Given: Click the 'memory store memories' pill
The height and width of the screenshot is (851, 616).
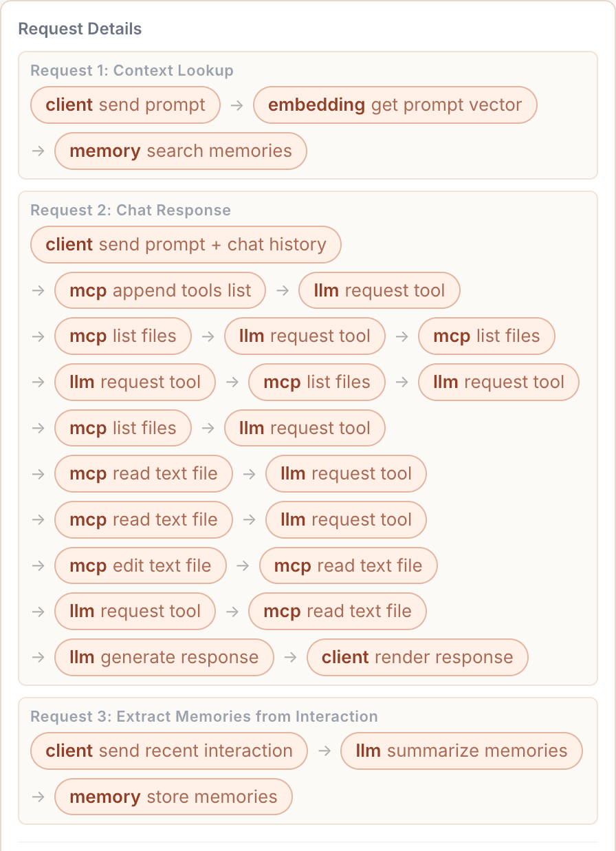Looking at the screenshot, I should [173, 797].
